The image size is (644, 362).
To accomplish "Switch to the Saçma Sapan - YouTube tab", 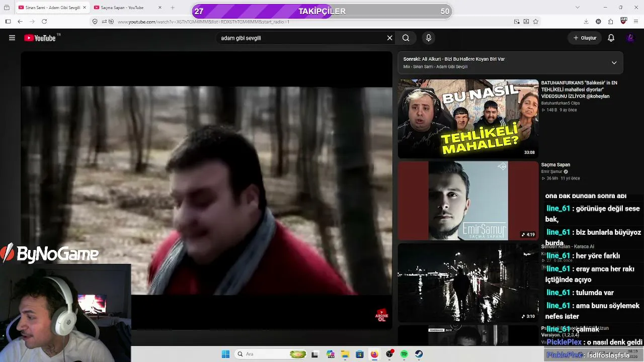I will point(128,8).
